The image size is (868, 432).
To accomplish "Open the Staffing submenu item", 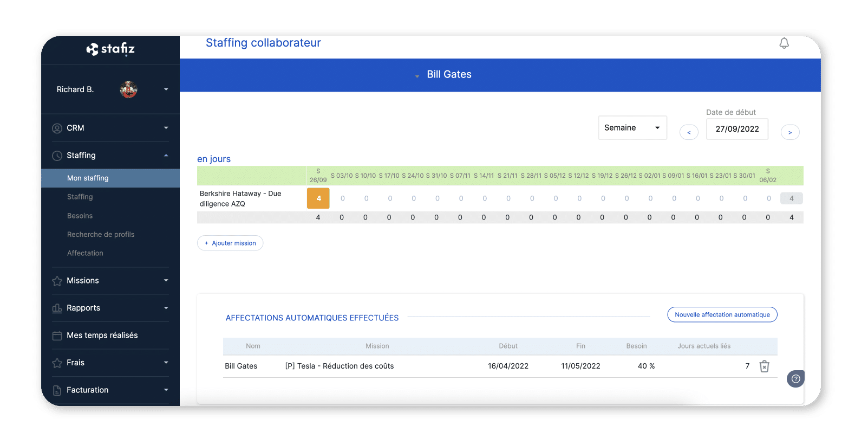I will tap(80, 197).
